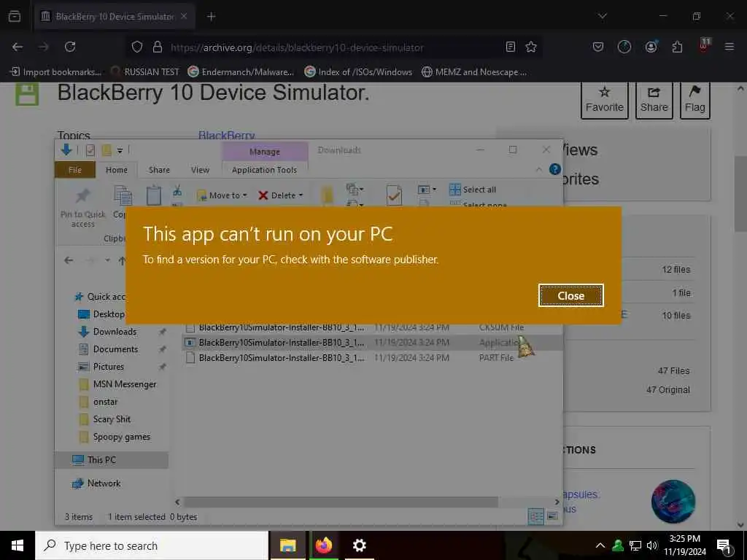Save the page to Pocket
Viewport: 747px width, 560px height.
tap(598, 47)
